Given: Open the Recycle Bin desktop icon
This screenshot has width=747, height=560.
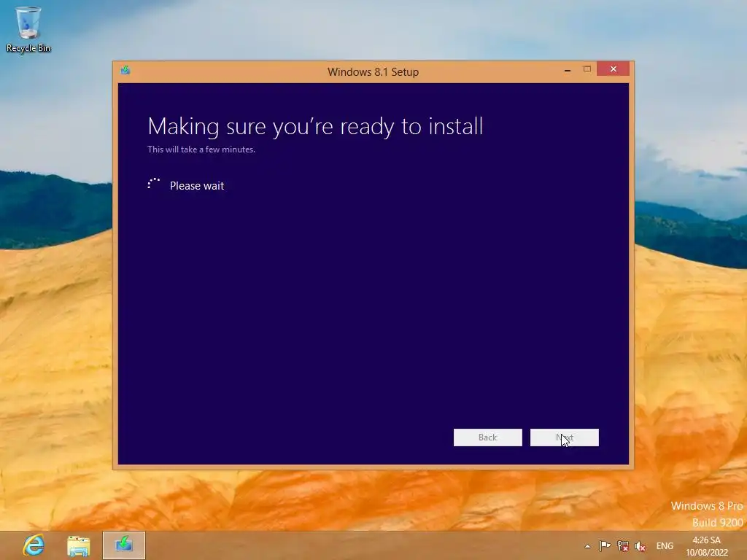Looking at the screenshot, I should (28, 29).
